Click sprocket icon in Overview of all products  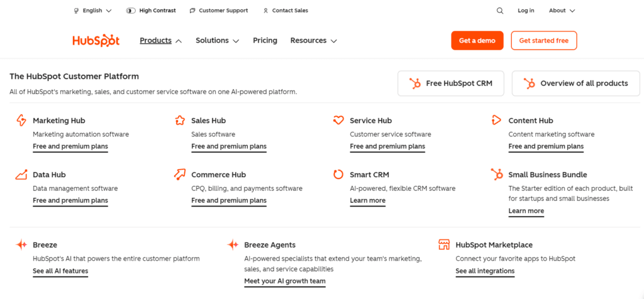tap(530, 84)
